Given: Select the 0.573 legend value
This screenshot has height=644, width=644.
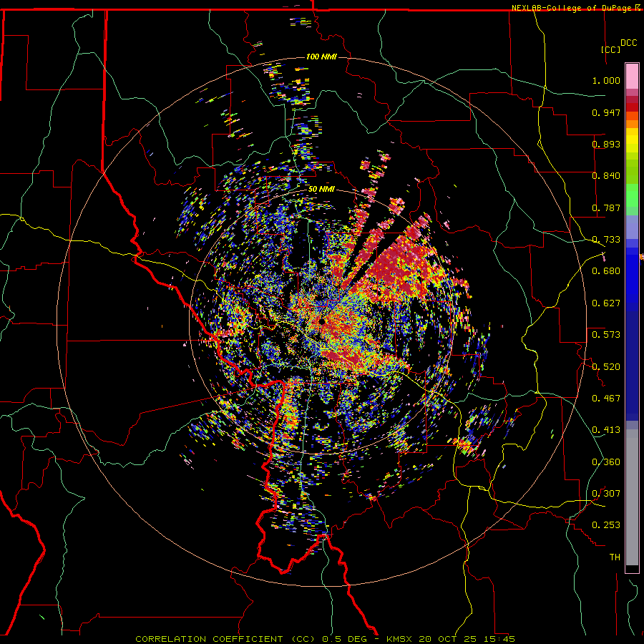Looking at the screenshot, I should [606, 335].
